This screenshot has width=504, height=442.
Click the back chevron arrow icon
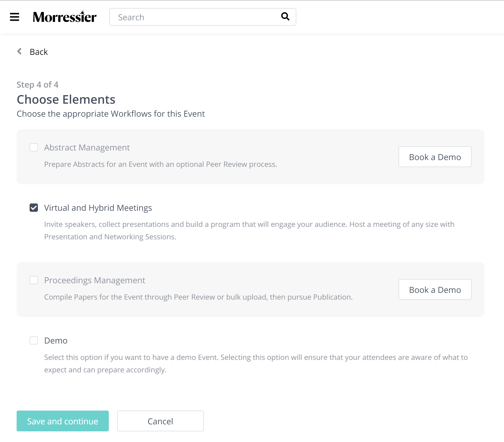(x=19, y=51)
